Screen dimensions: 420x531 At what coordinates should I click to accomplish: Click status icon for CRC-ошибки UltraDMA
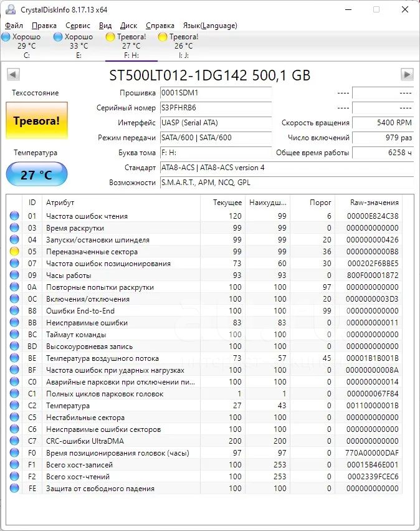14,441
